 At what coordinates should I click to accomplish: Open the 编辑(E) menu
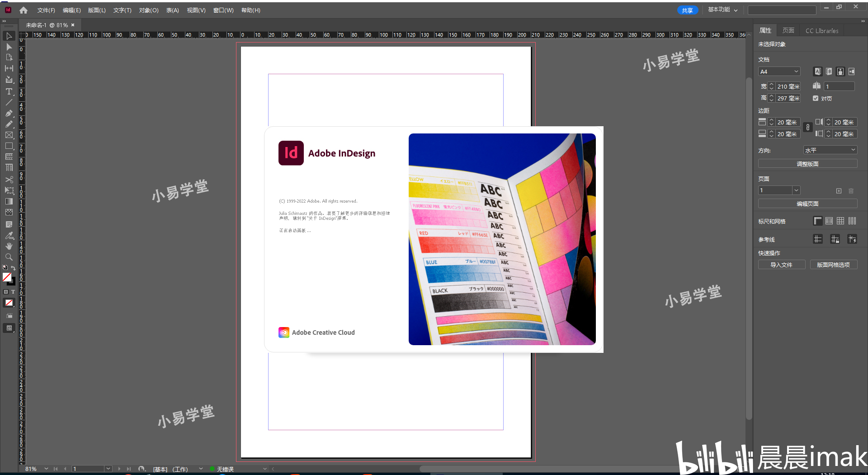click(x=71, y=10)
